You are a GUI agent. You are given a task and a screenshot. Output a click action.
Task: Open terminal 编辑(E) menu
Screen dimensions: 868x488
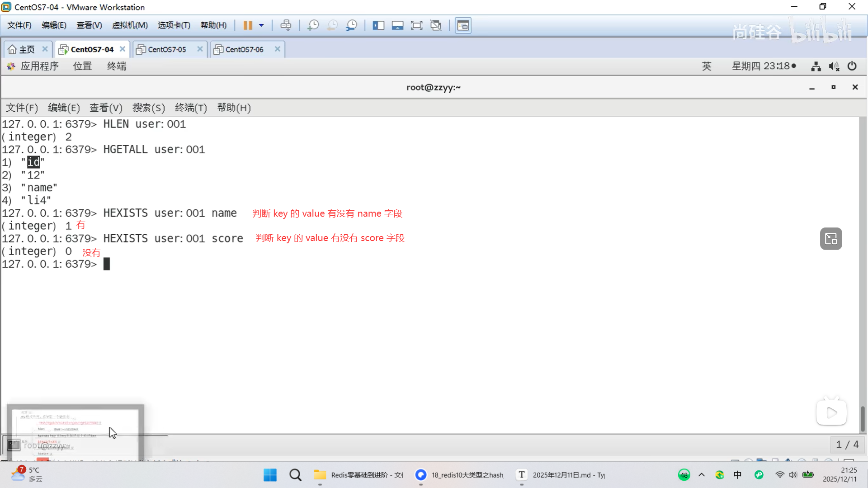(x=64, y=108)
